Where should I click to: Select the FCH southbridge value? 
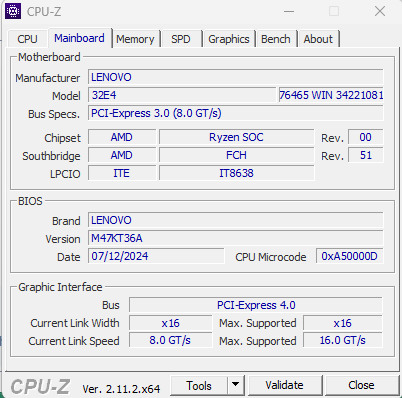236,155
